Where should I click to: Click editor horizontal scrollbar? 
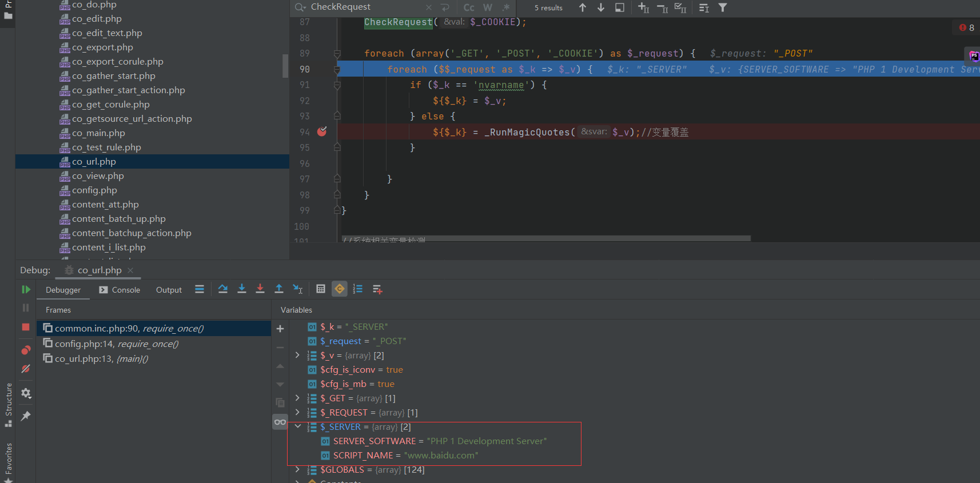point(546,238)
